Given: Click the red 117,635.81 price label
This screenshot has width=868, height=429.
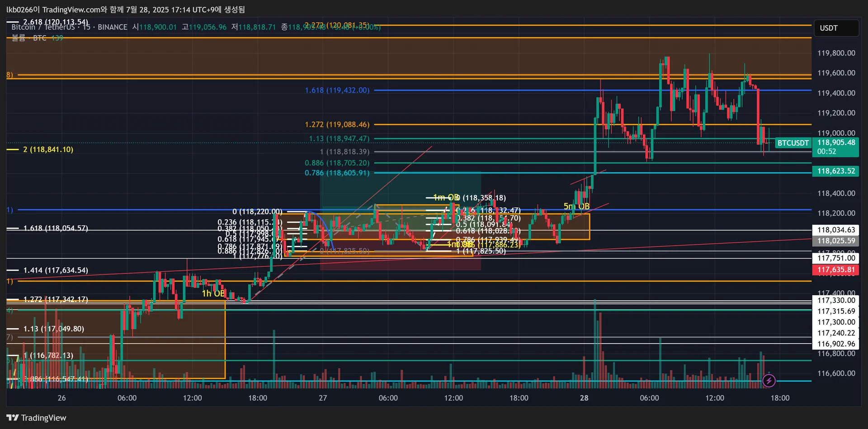Looking at the screenshot, I should coord(835,270).
